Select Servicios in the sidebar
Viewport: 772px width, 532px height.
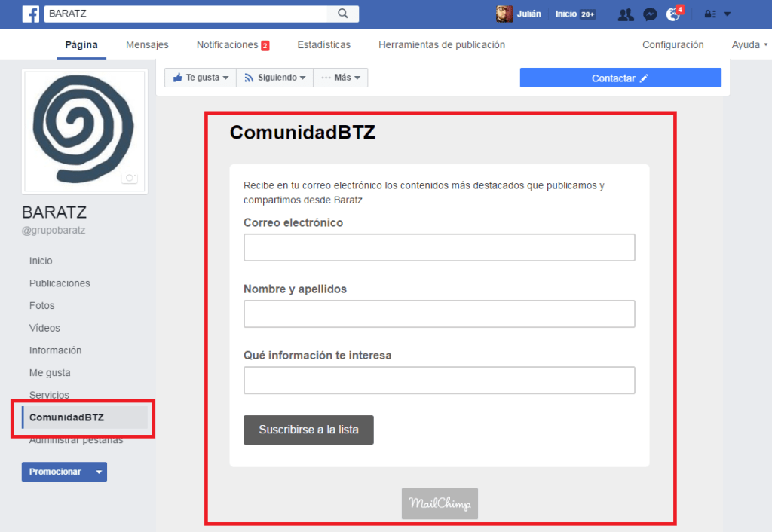49,395
